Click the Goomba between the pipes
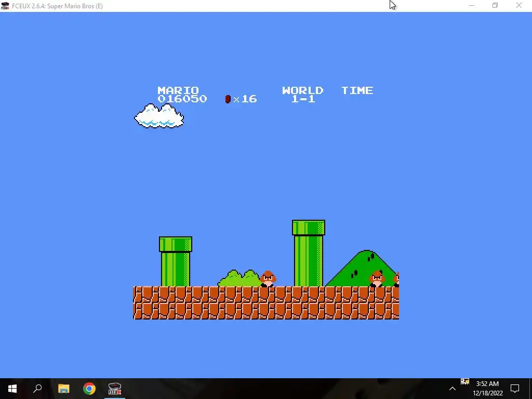 pos(268,278)
